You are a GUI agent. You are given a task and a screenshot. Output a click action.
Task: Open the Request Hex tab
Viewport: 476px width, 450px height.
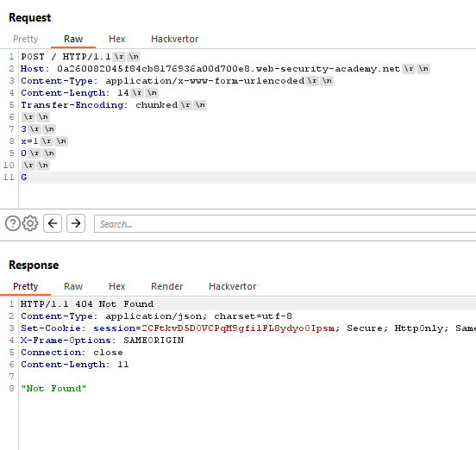(117, 39)
